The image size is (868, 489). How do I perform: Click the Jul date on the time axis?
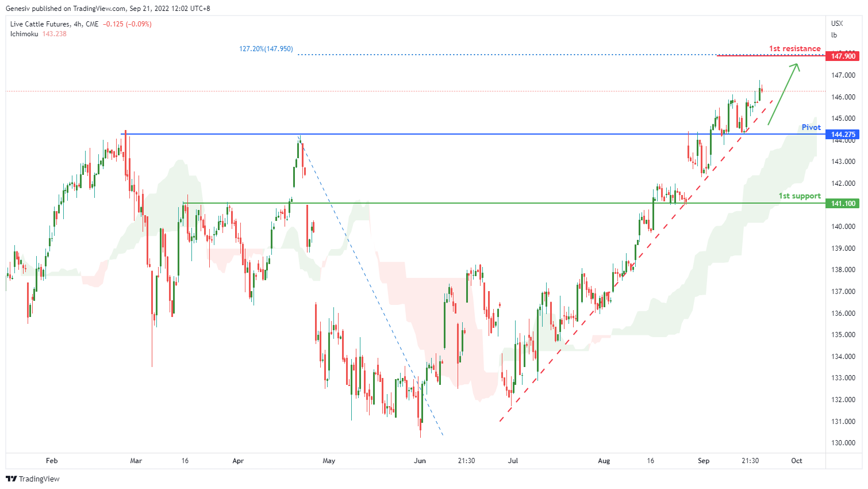point(513,461)
